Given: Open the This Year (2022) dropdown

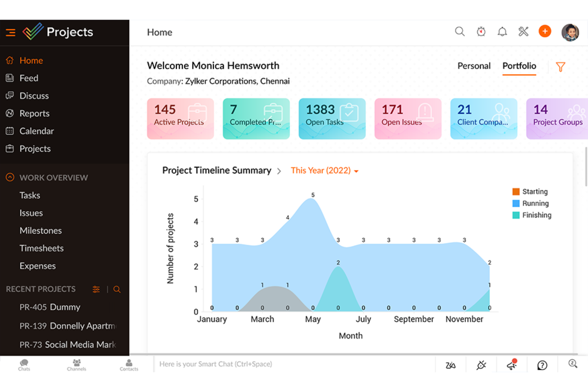Looking at the screenshot, I should (324, 170).
